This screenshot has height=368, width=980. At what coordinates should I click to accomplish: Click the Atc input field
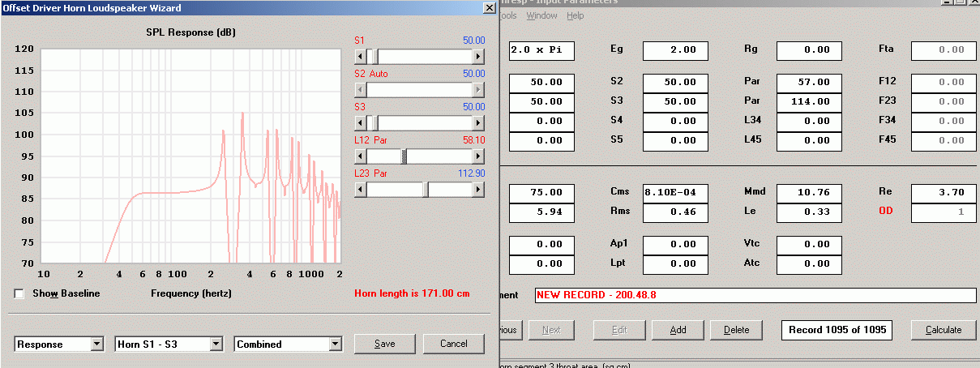(809, 264)
